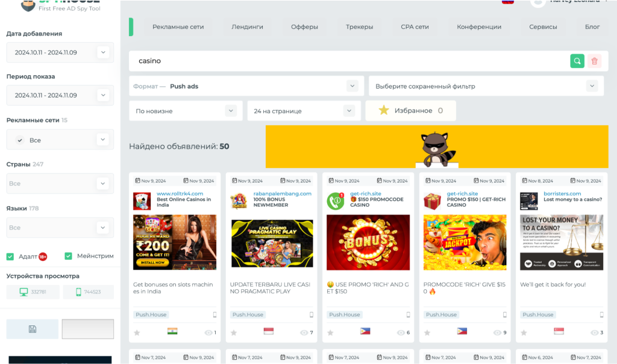Switch to the Рекламные сети tab
Viewport: 617px width, 364px height.
(x=178, y=27)
